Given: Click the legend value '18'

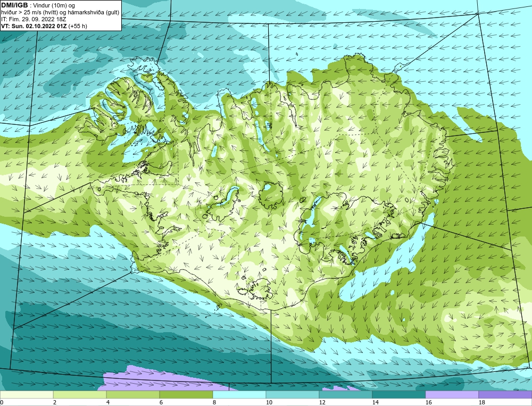Looking at the screenshot, I should tap(482, 402).
